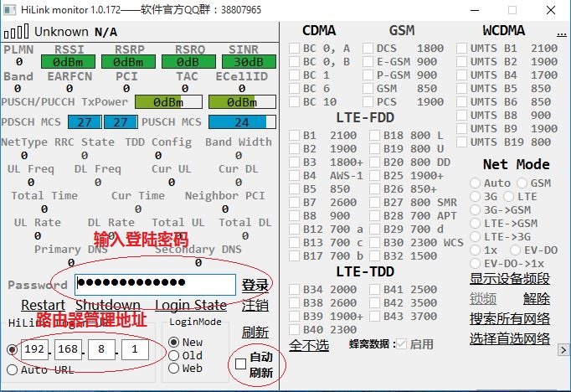The height and width of the screenshot is (392, 571).
Task: Click the Password input field
Action: click(155, 285)
